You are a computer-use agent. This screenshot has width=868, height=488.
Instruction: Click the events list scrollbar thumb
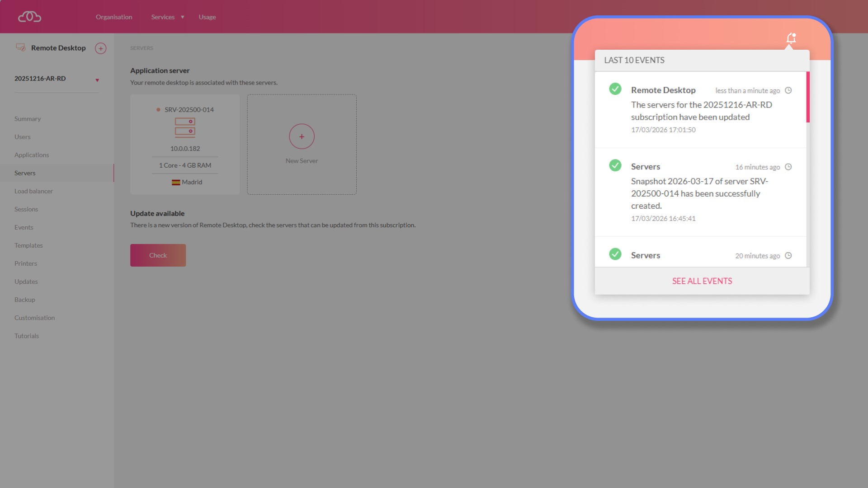coord(807,97)
